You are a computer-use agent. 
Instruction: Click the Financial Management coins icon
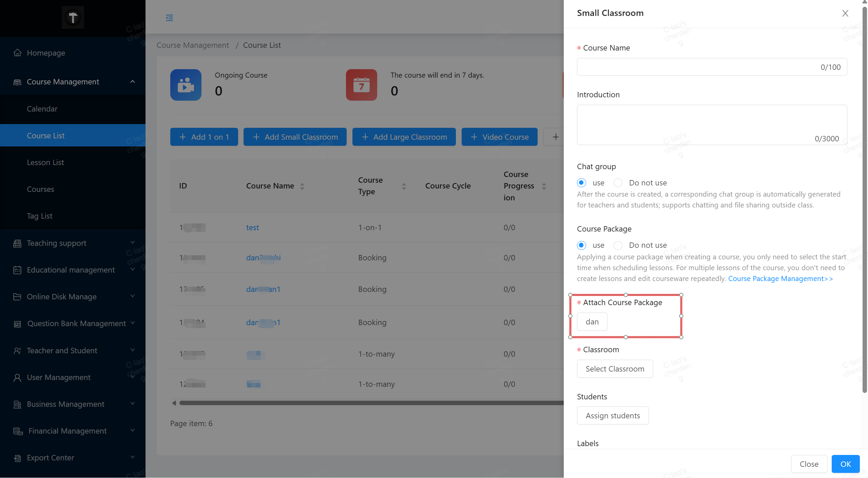[18, 431]
